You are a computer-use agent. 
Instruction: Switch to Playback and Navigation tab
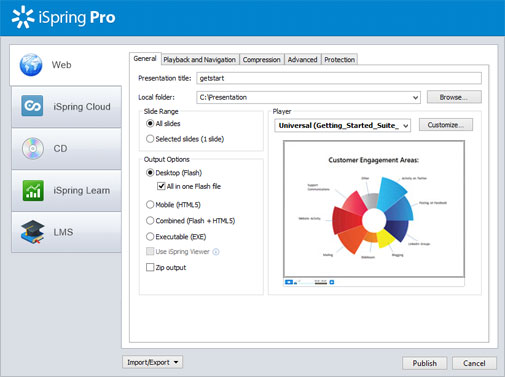(200, 60)
